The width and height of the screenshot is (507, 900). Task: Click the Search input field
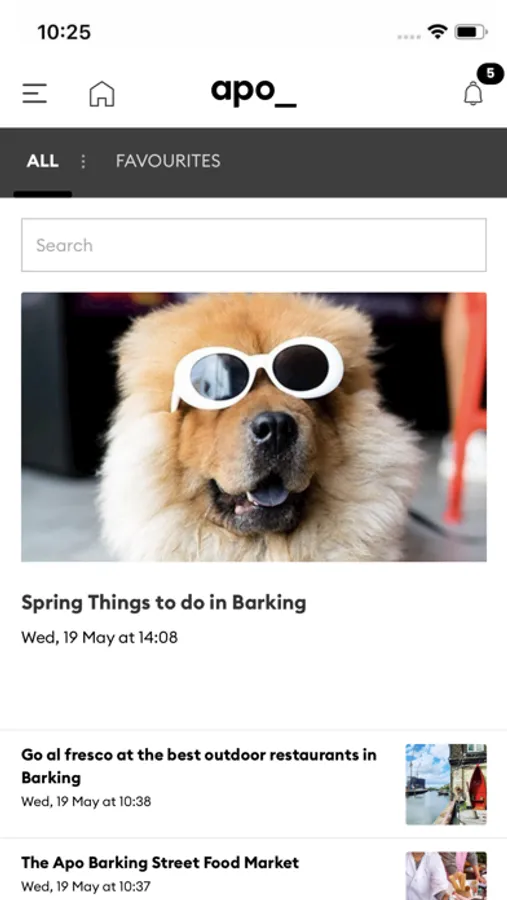click(254, 245)
